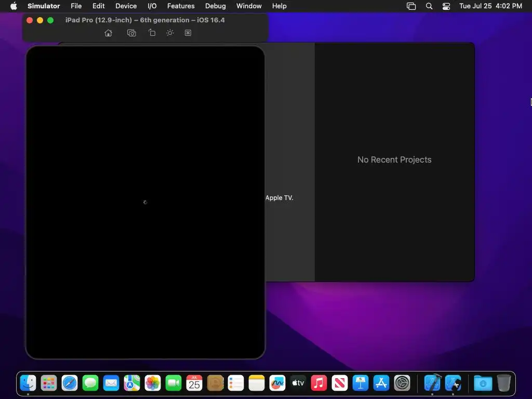
Task: Minimize the Simulator window with yellow button
Action: point(40,20)
